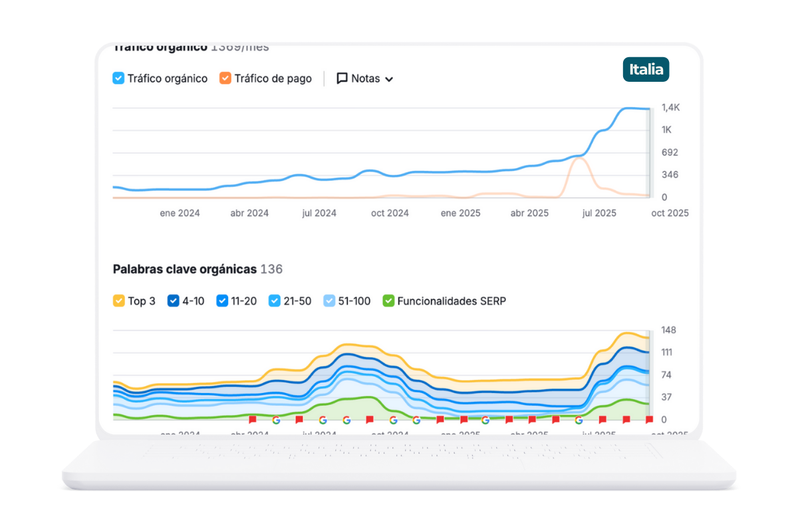Image resolution: width=798 pixels, height=532 pixels.
Task: Click the Google icon near ene 2025
Action: pos(485,420)
